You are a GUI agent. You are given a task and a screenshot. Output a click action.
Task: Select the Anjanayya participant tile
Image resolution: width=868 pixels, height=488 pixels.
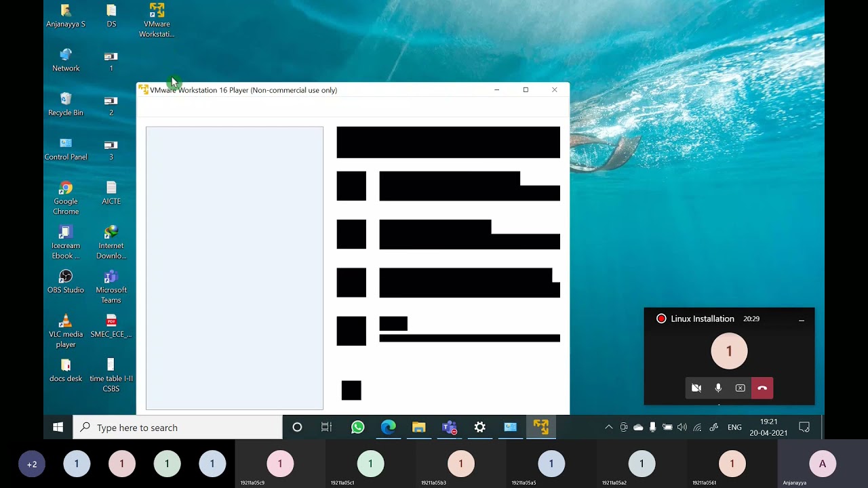tap(823, 464)
